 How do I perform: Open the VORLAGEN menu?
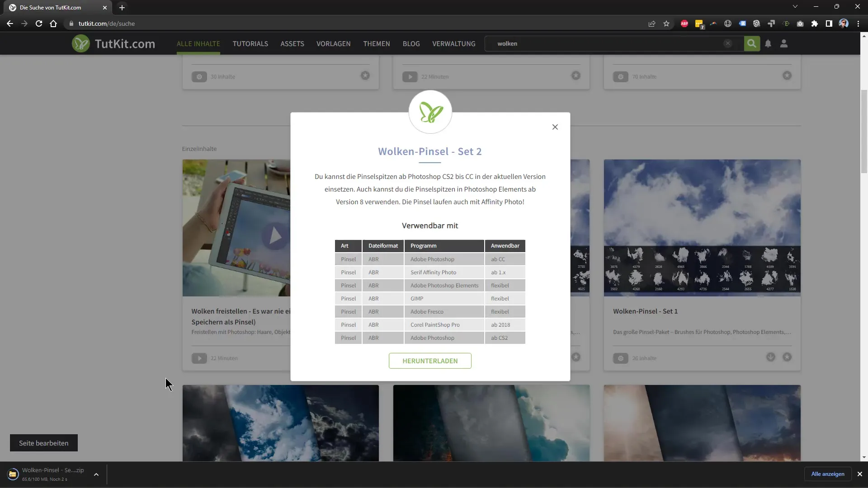(x=333, y=43)
